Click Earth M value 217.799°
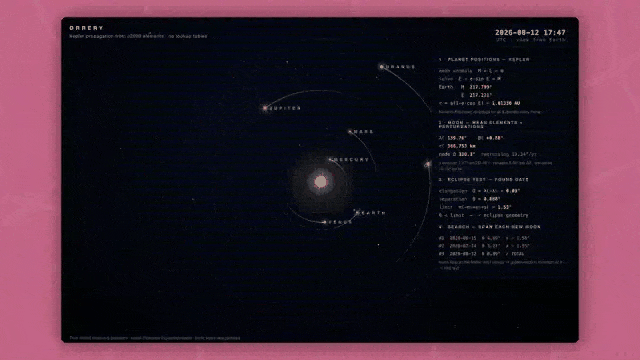Screen dimensions: 640x360 click(x=480, y=87)
